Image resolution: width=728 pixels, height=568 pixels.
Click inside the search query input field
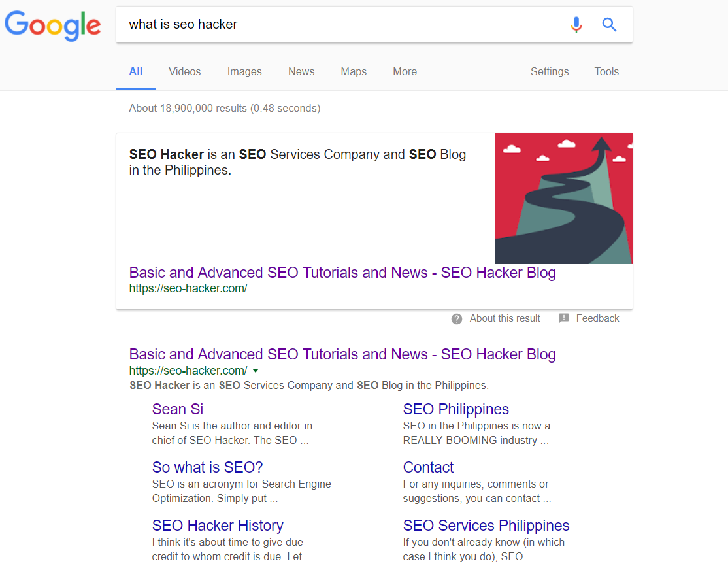click(x=344, y=25)
